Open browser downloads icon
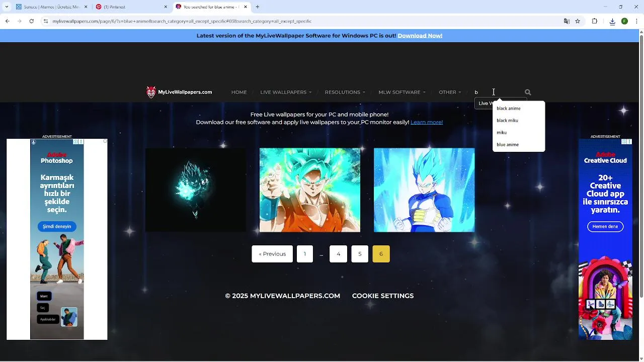Viewport: 644px width, 362px height. pos(612,21)
